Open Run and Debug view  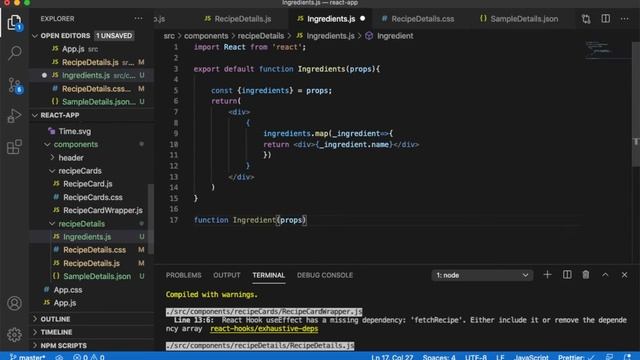click(x=14, y=116)
